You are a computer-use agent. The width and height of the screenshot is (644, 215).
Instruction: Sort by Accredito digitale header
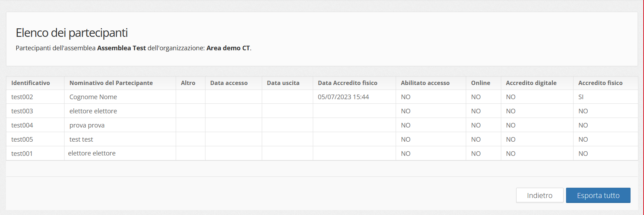537,83
